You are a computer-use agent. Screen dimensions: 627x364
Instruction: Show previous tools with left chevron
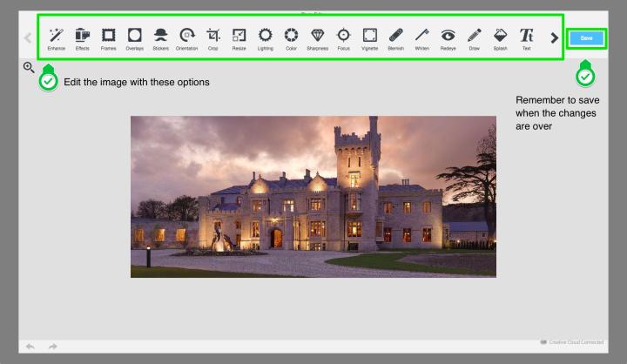pyautogui.click(x=28, y=38)
